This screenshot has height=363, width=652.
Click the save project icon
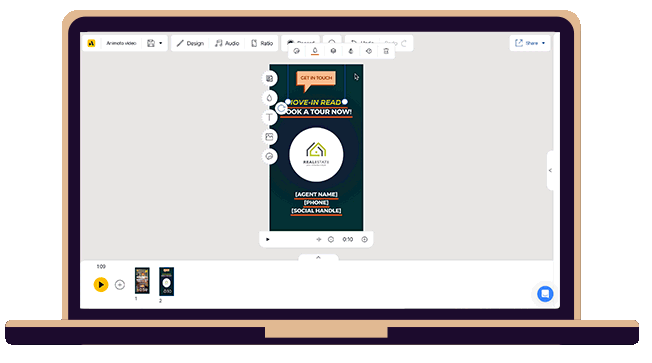(x=151, y=43)
